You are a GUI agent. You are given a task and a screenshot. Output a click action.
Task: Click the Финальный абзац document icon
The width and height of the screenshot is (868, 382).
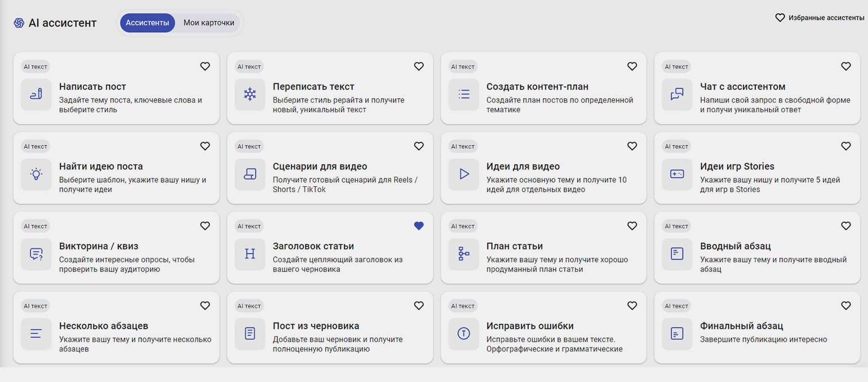pos(677,333)
